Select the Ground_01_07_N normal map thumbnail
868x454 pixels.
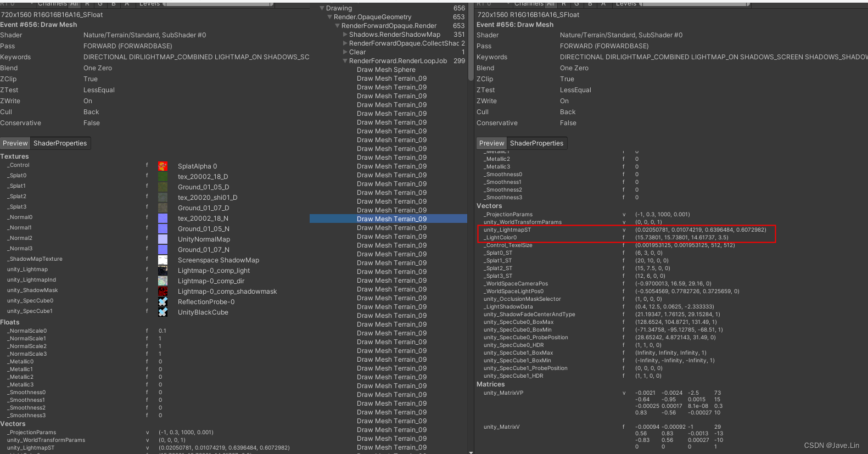[163, 250]
